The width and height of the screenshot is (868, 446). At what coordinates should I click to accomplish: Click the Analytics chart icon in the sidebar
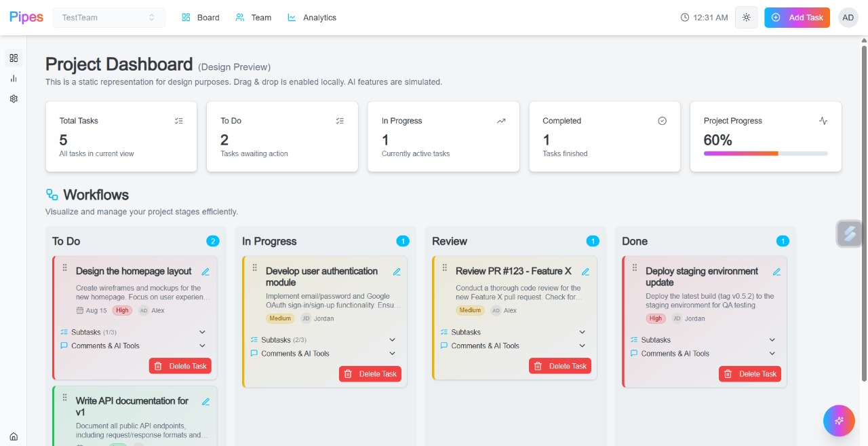(13, 78)
